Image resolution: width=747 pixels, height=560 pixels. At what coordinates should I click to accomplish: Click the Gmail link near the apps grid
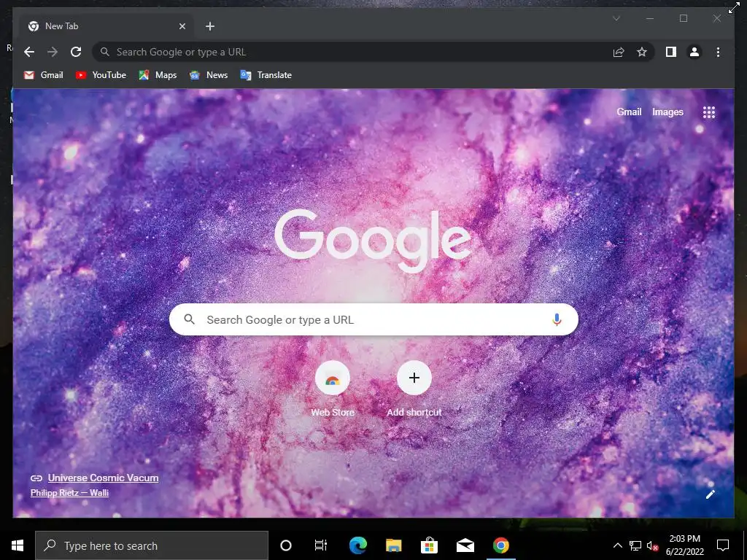coord(629,112)
